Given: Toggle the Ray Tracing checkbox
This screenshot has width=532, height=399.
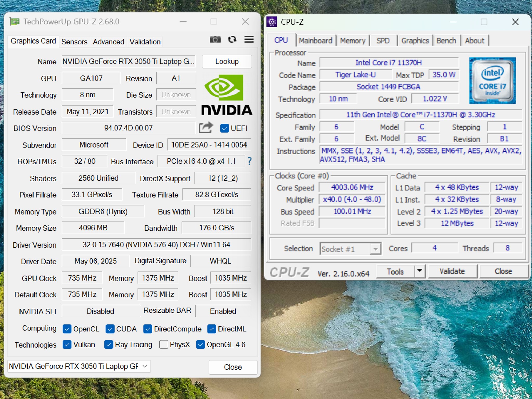Looking at the screenshot, I should tap(109, 344).
